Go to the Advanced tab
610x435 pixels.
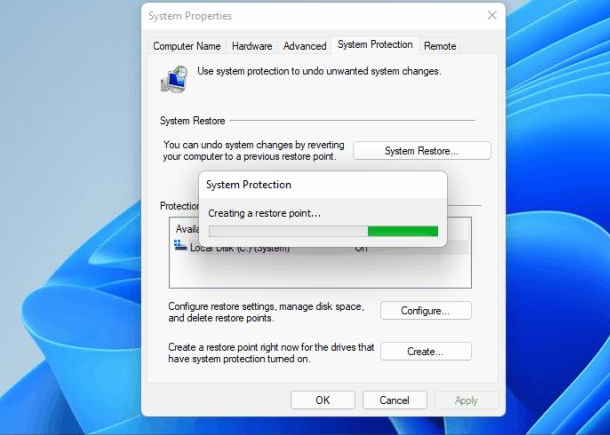click(x=304, y=46)
